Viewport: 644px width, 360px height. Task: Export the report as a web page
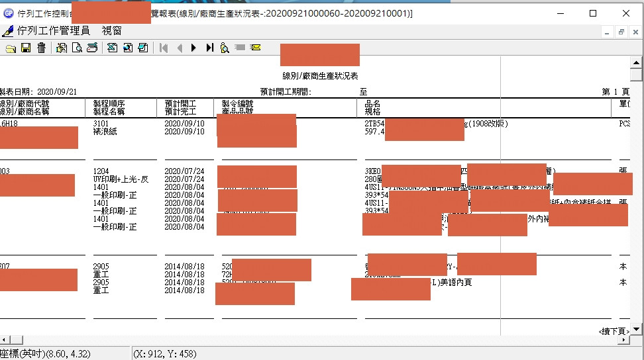(x=128, y=48)
